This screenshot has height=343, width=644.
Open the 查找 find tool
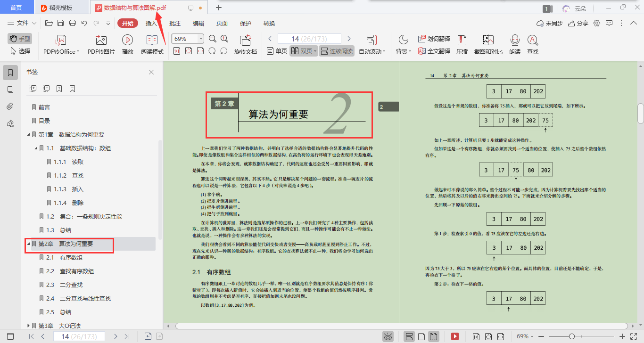tap(533, 45)
